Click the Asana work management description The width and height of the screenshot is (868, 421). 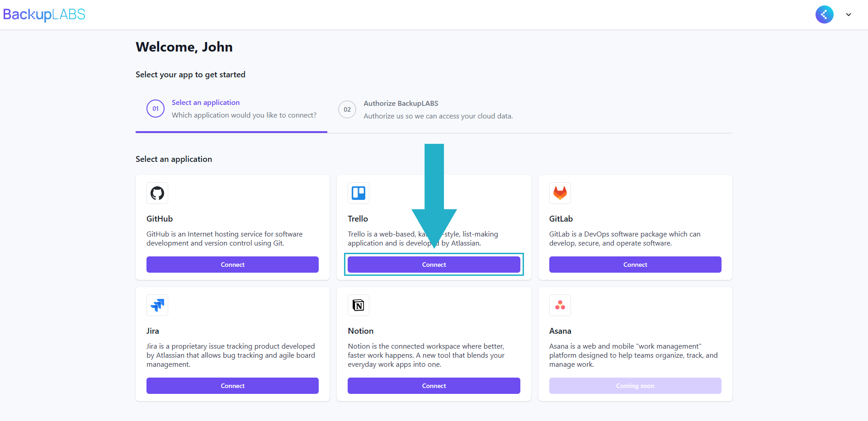(633, 355)
